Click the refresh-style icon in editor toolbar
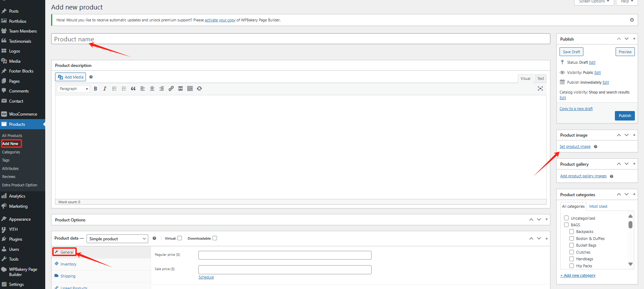Screen dimensions: 644x289 point(199,89)
